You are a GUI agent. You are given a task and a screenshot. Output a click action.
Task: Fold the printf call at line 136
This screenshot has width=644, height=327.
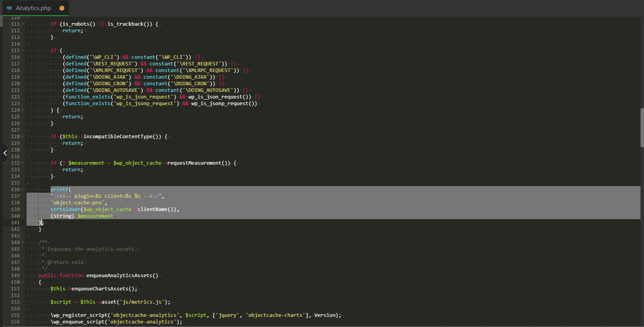(x=23, y=190)
